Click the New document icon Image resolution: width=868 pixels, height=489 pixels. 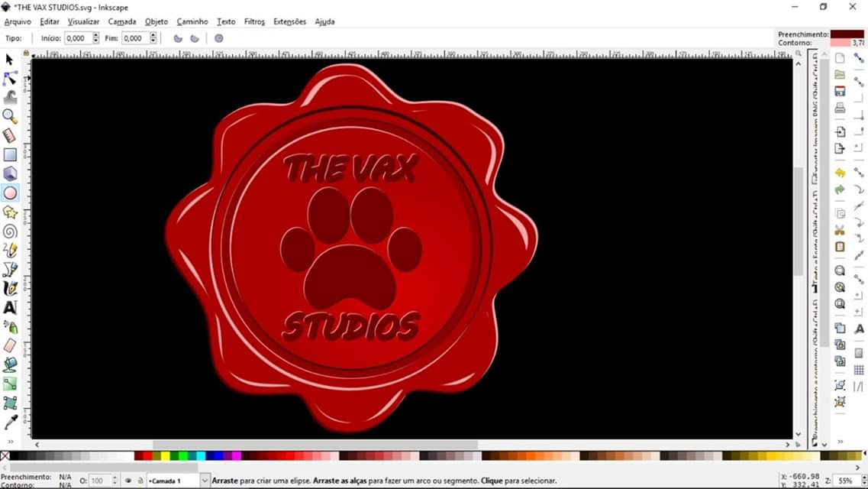coord(840,58)
